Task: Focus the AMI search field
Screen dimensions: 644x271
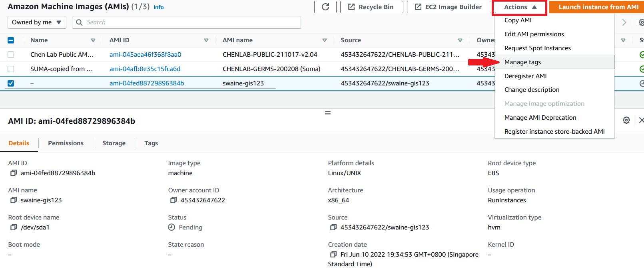Action: pos(186,22)
